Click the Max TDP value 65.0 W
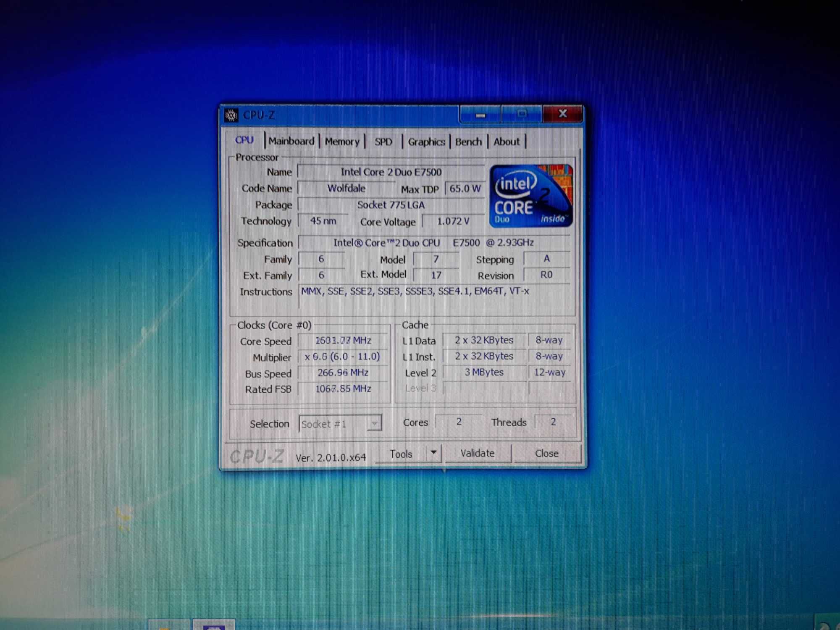The image size is (840, 630). tap(465, 189)
